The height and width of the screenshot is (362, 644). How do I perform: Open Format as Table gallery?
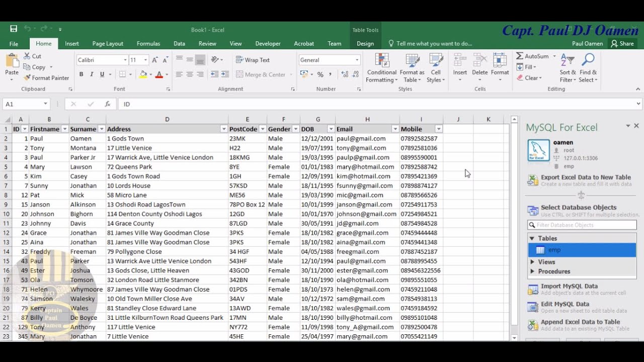pyautogui.click(x=412, y=68)
